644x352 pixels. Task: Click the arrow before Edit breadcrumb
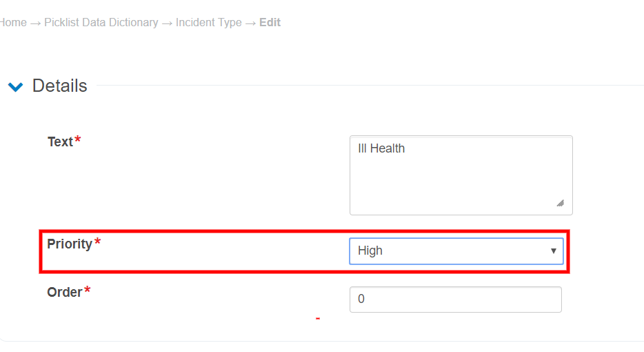point(250,23)
